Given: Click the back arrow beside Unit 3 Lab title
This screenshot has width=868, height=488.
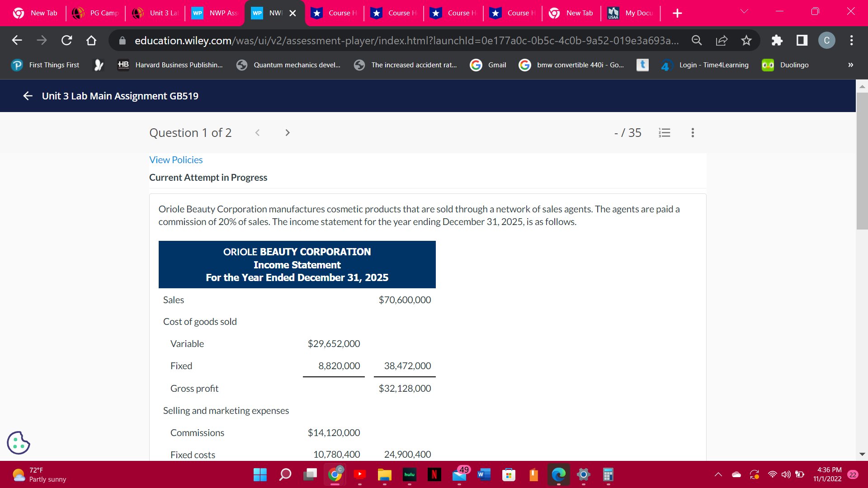Looking at the screenshot, I should 28,96.
